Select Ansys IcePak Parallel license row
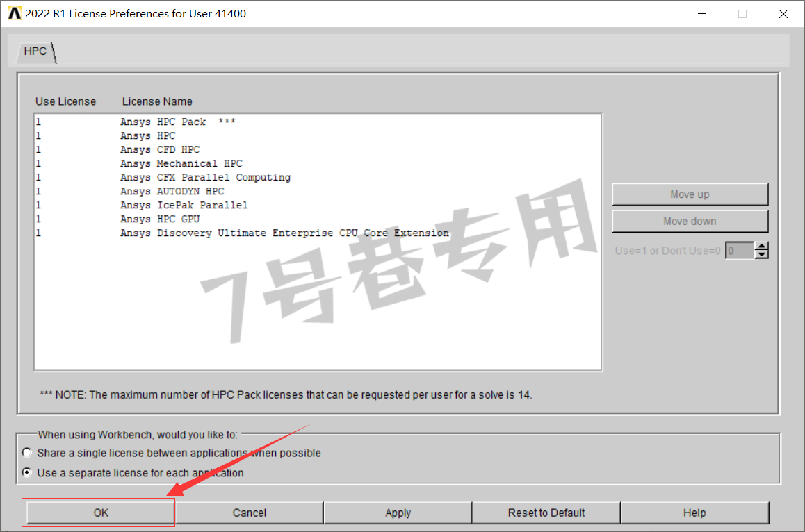 pyautogui.click(x=317, y=205)
